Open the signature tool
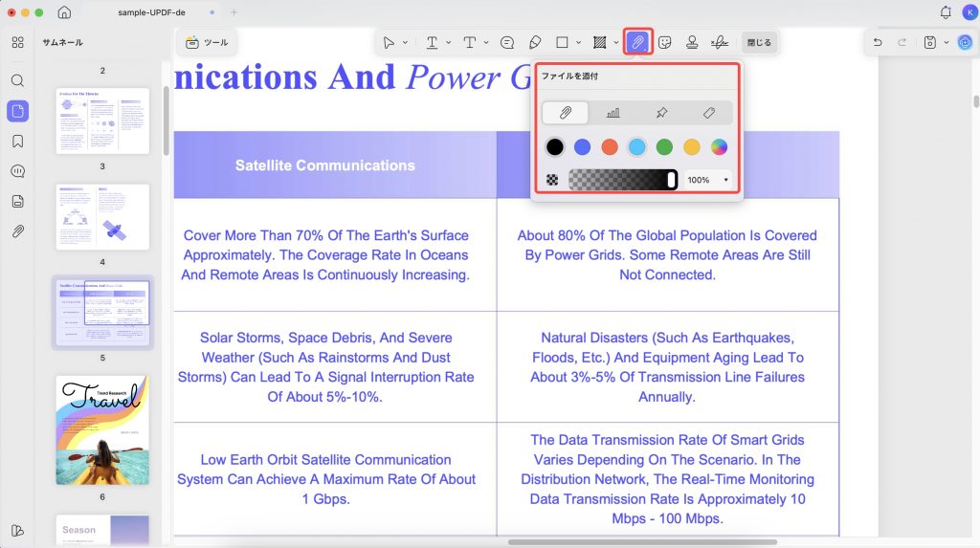This screenshot has width=980, height=548. tap(720, 42)
